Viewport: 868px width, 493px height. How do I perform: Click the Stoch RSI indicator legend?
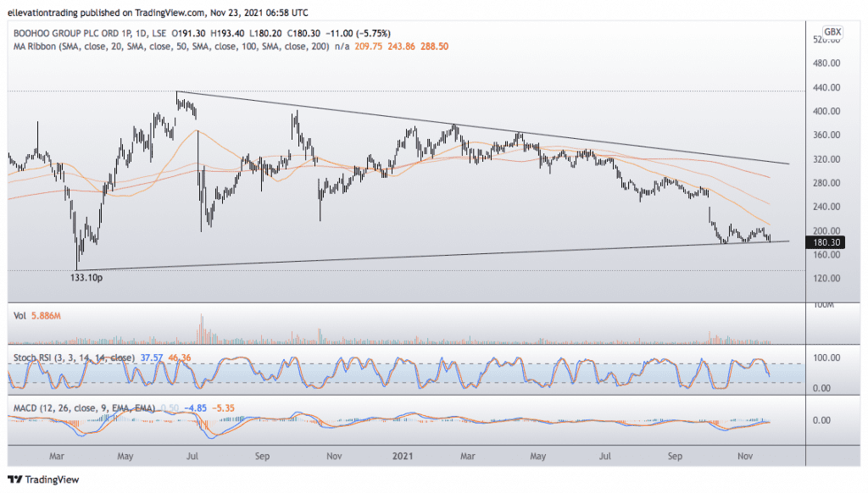tap(74, 358)
